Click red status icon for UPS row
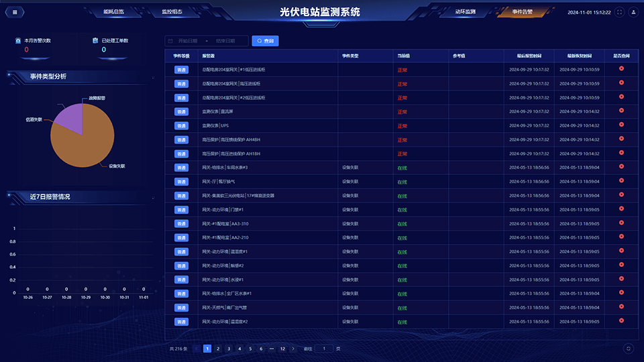This screenshot has width=644, height=362. pos(621,125)
